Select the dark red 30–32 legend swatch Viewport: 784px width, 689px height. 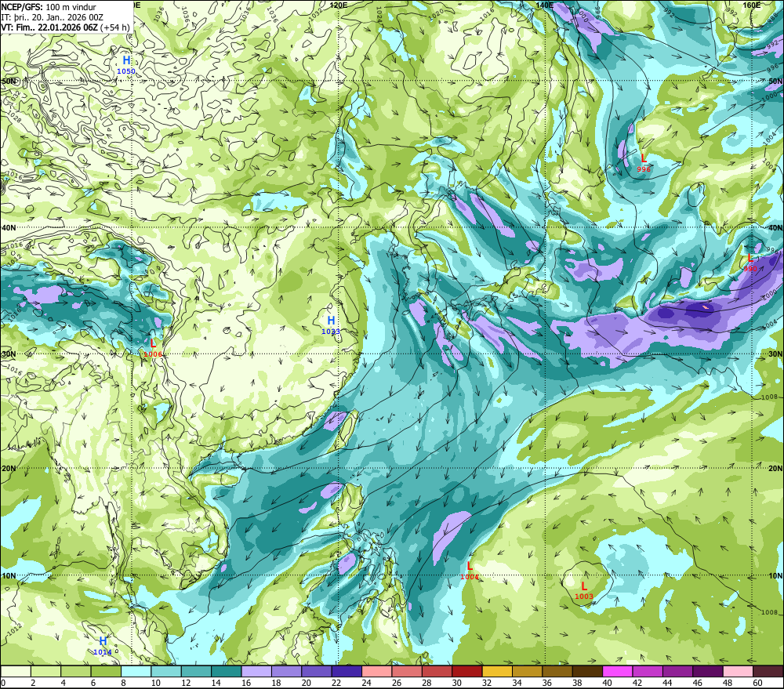(467, 671)
